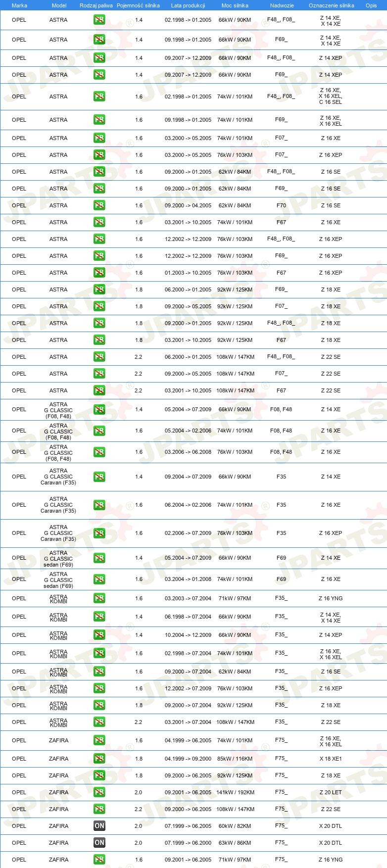This screenshot has width=387, height=868.
Task: Click the 'Moc silnika' column header
Action: [235, 5]
